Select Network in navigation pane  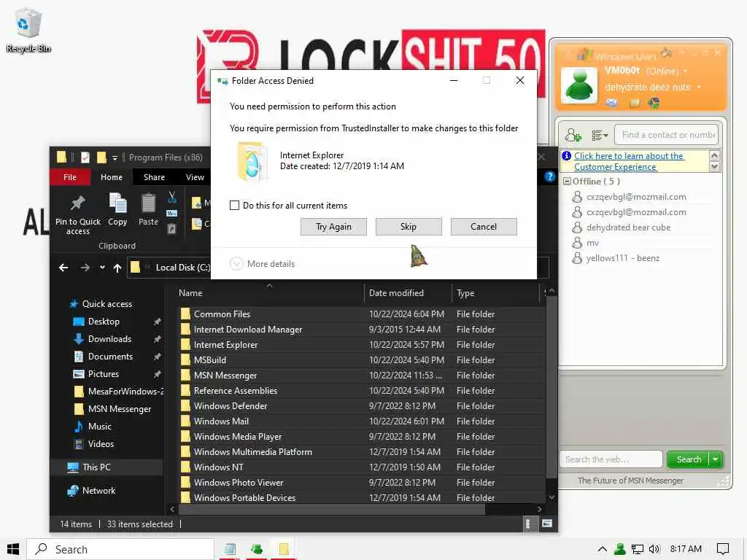pos(98,491)
